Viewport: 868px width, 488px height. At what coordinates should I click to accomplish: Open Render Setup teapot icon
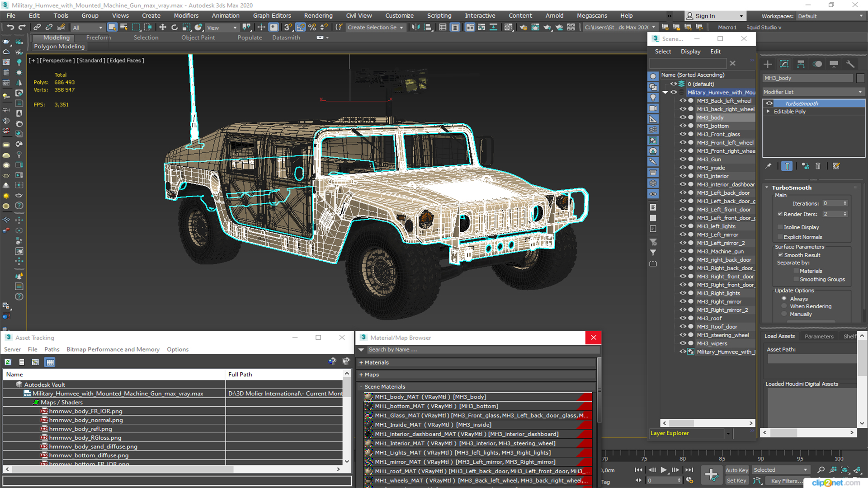tap(523, 27)
